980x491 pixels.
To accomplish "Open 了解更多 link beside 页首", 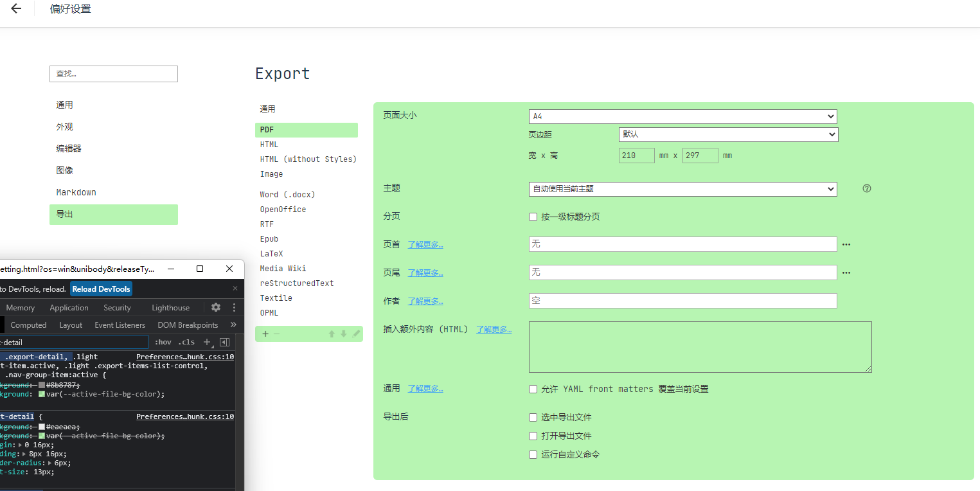I will pos(425,245).
